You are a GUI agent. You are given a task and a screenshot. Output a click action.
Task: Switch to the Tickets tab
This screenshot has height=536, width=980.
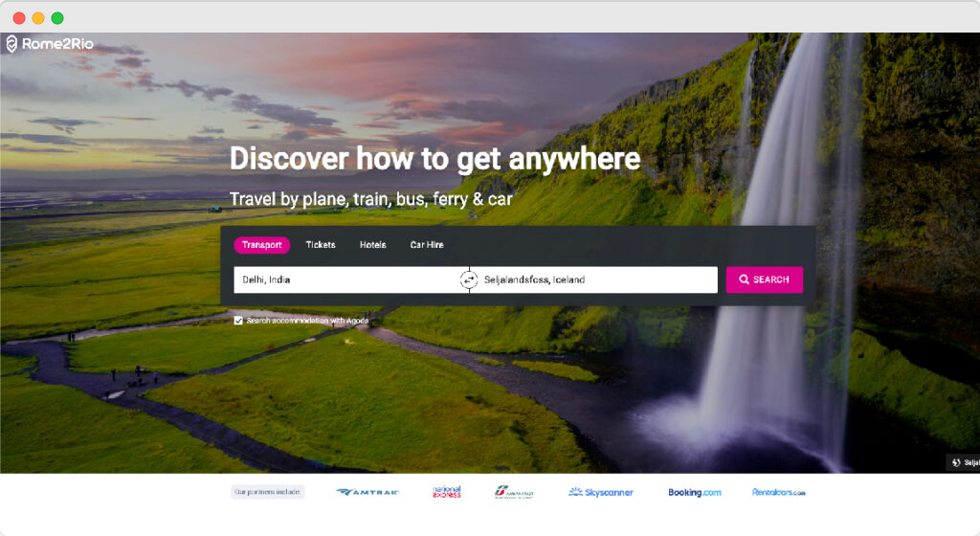[x=321, y=245]
